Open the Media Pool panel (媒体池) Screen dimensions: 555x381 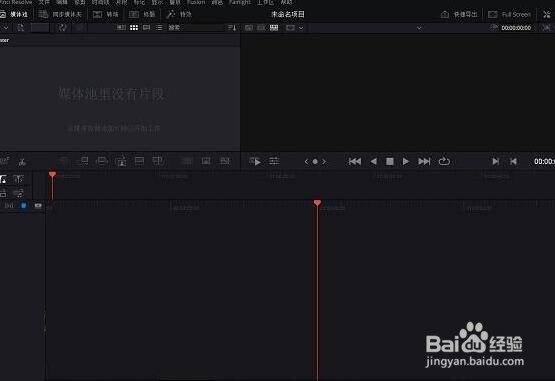pyautogui.click(x=14, y=15)
